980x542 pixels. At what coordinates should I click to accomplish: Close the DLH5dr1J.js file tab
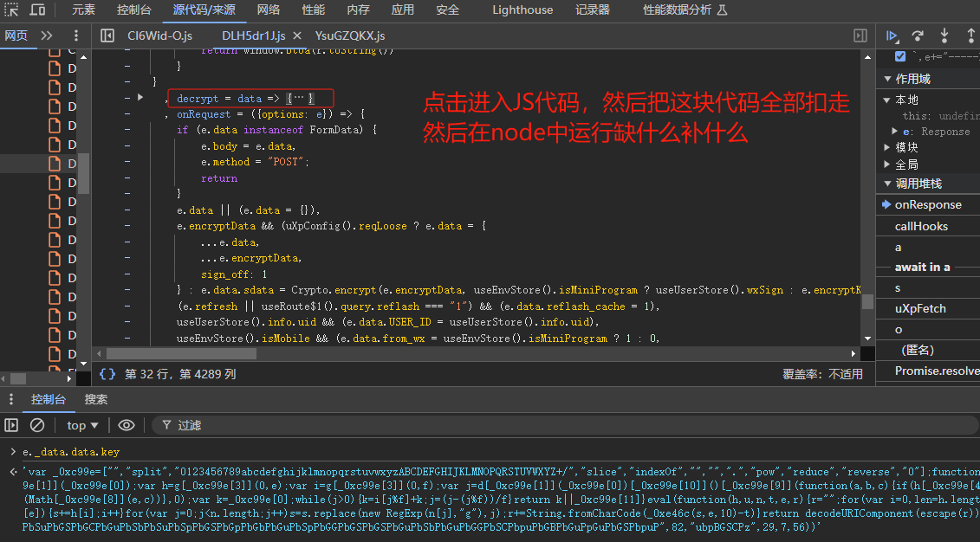(x=297, y=35)
